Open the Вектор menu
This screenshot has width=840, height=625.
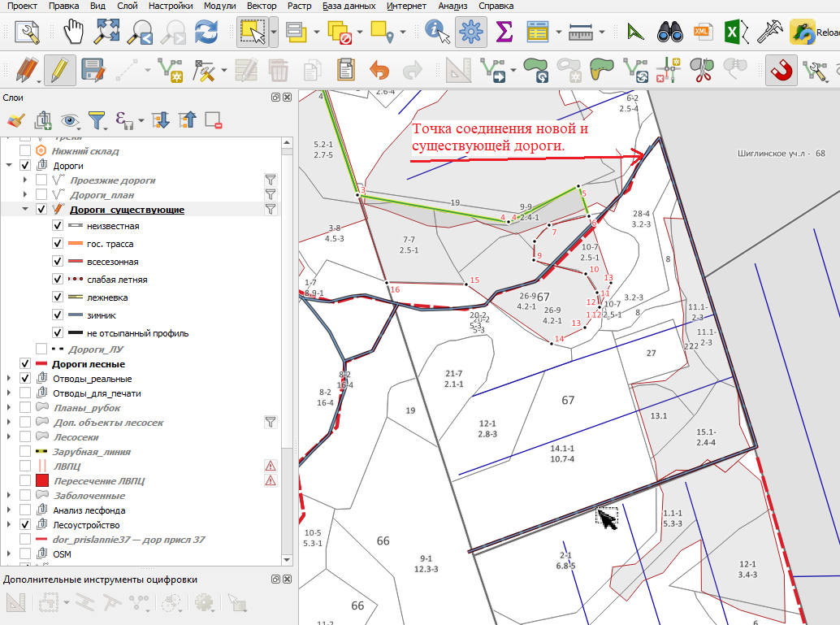(262, 6)
